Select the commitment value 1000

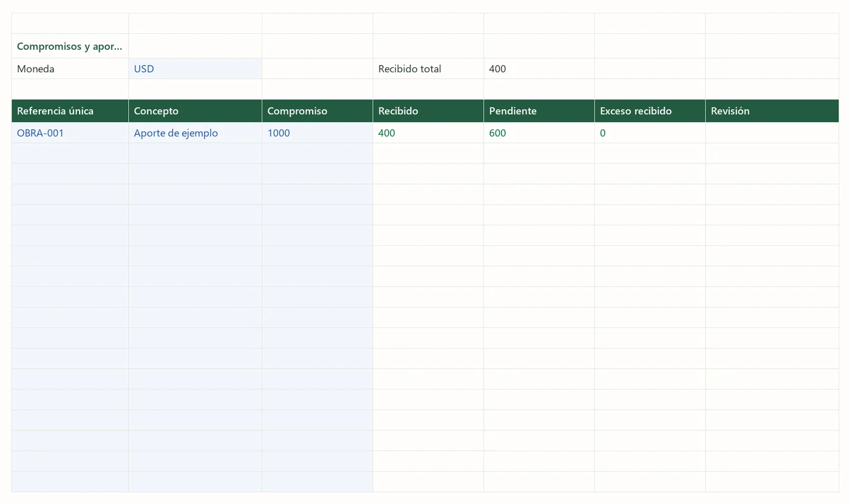318,133
